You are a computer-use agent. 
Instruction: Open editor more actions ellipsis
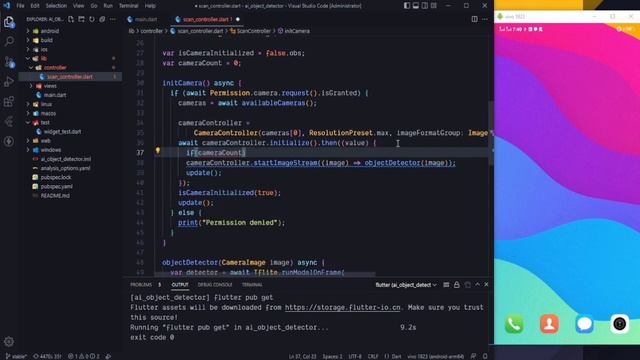tap(484, 19)
